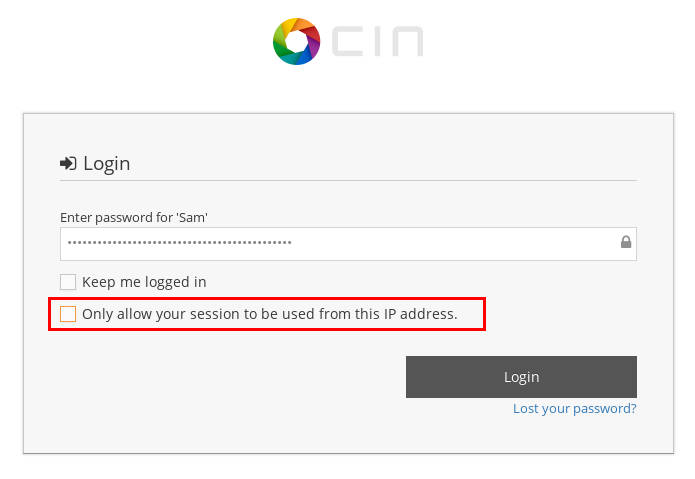Screen dimensions: 695x479
Task: Click the 'Keep me logged in' label text
Action: click(144, 282)
